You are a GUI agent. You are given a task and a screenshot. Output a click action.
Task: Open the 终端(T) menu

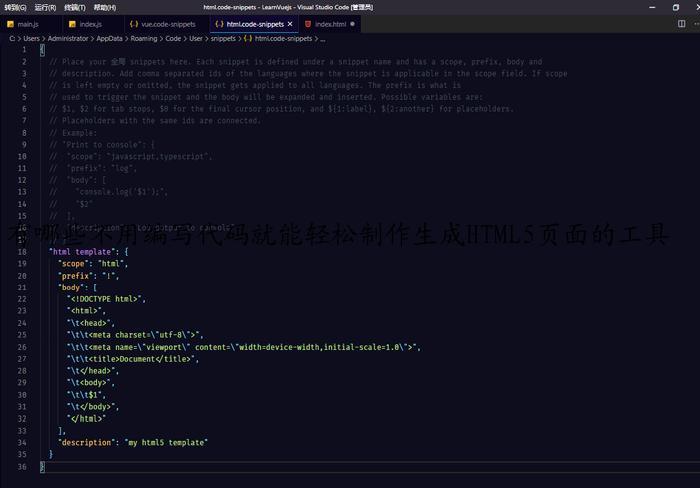(x=75, y=7)
